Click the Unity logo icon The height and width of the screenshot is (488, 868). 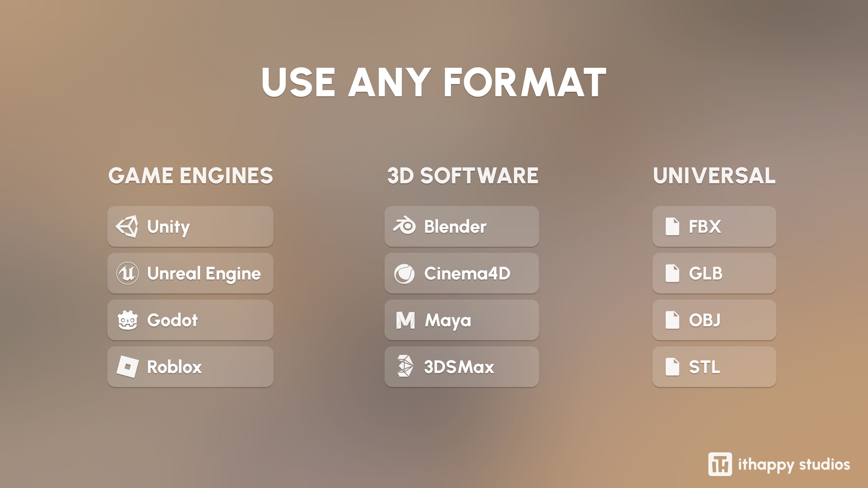click(x=127, y=226)
